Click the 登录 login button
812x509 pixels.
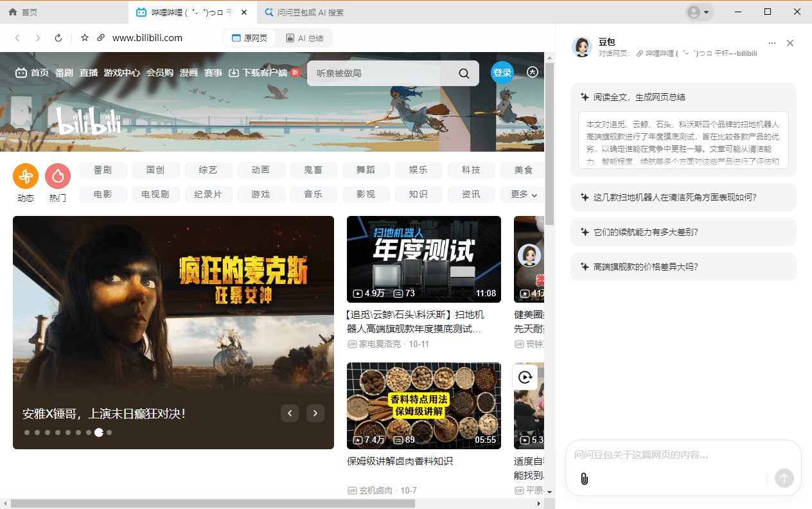[502, 73]
